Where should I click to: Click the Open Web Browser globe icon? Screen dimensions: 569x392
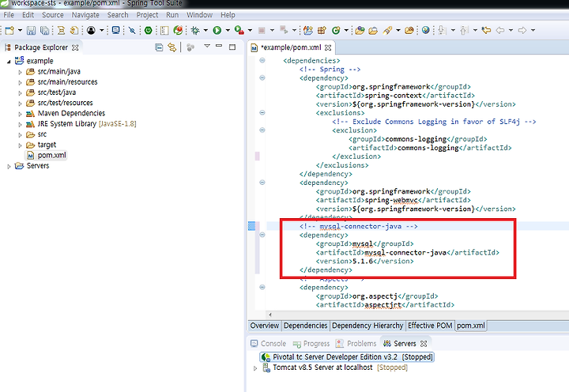[x=426, y=31]
